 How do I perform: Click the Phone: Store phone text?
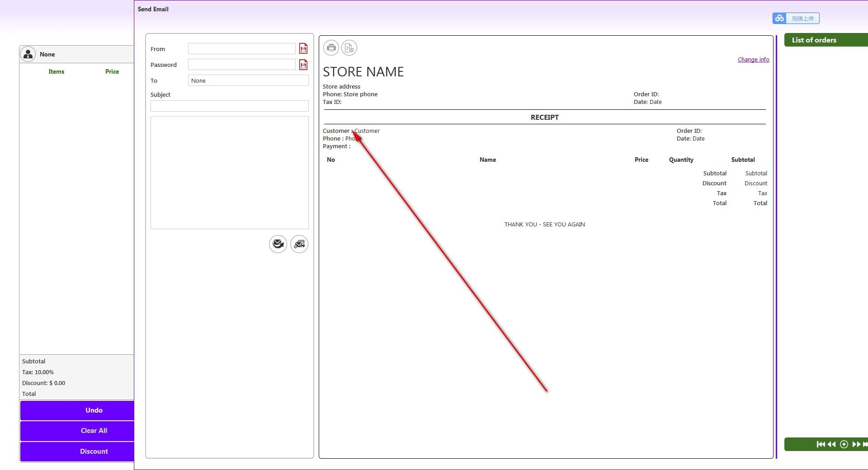click(350, 94)
